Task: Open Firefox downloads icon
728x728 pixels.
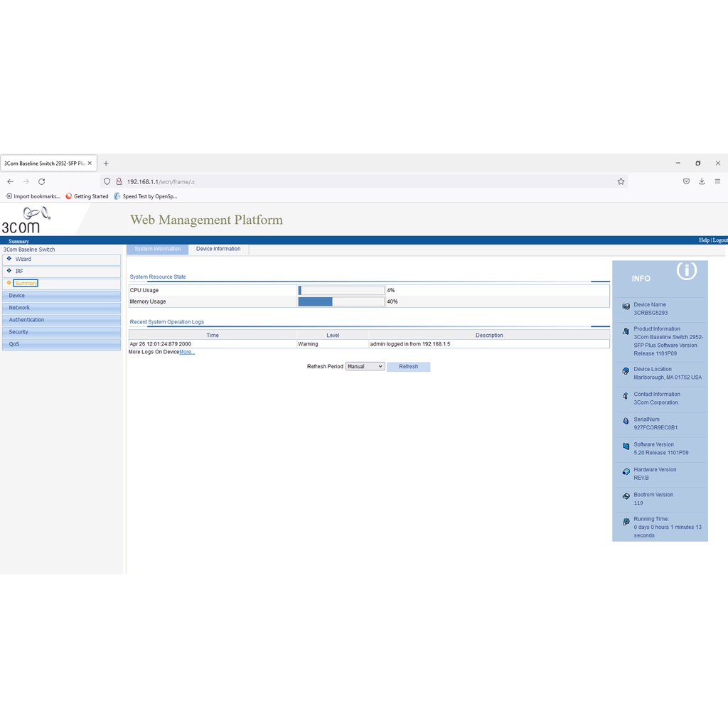Action: [702, 181]
